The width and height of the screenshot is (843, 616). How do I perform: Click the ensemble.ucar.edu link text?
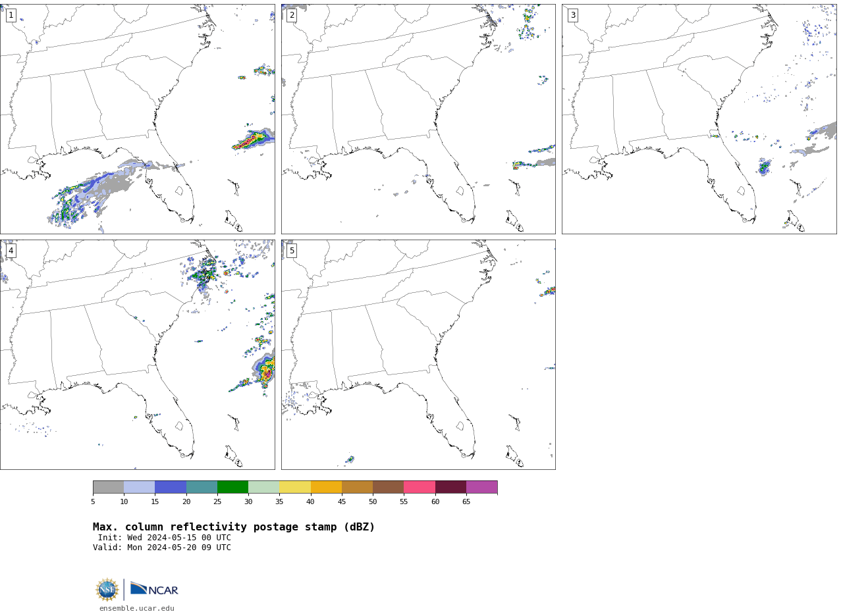[x=137, y=609]
